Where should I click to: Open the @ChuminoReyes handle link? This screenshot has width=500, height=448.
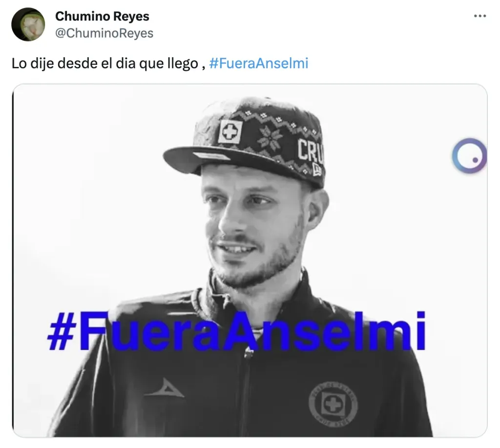click(104, 33)
